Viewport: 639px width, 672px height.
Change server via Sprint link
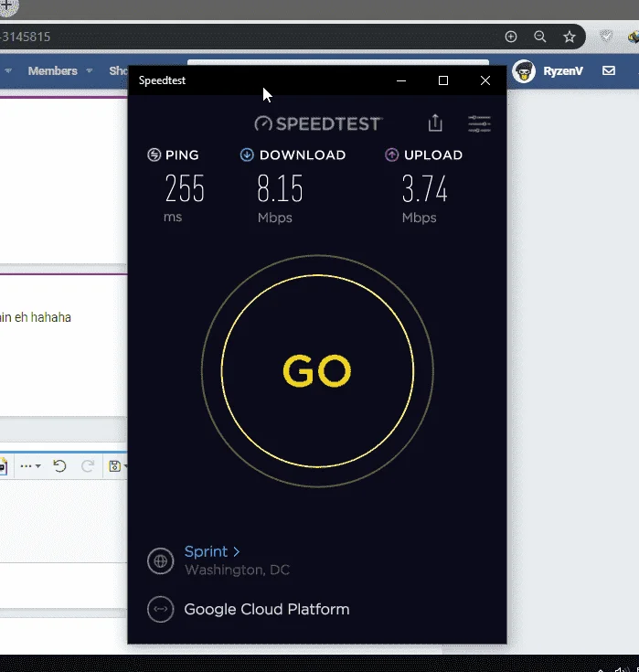212,551
